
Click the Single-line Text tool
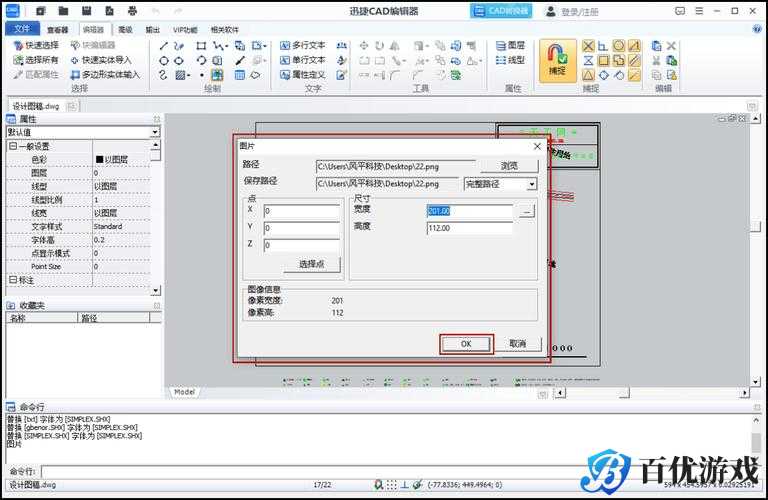[x=302, y=60]
